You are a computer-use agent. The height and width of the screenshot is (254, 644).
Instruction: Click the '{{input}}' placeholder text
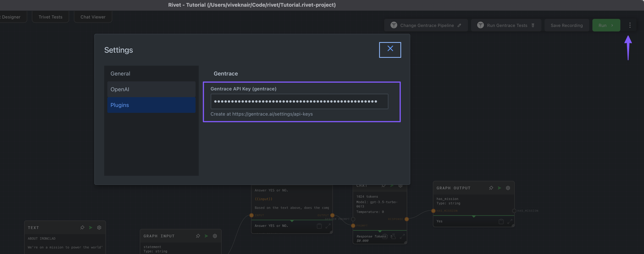click(x=264, y=199)
